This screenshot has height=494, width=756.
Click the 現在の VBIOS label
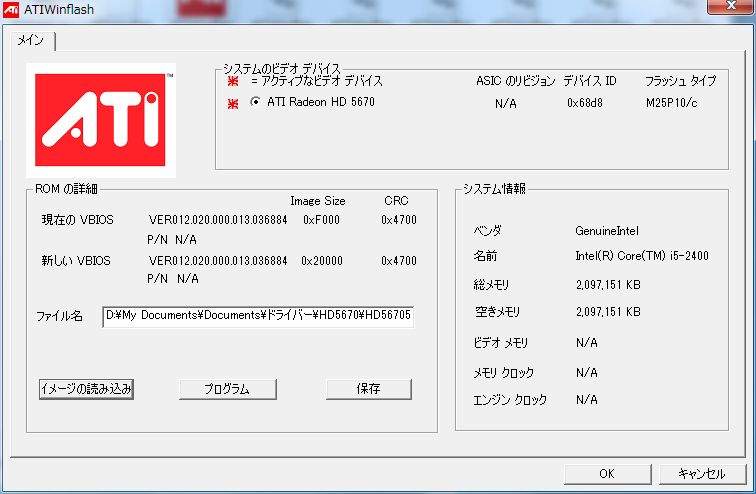[78, 220]
